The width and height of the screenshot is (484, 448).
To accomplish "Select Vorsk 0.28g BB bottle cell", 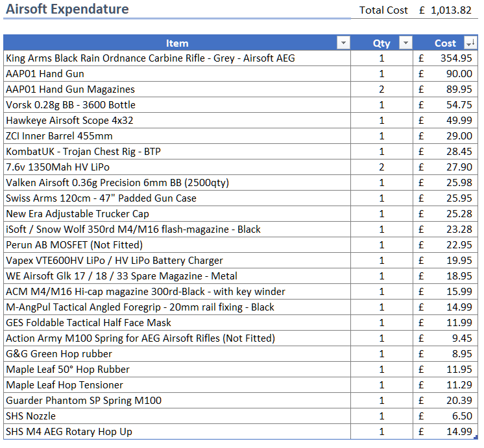I will pyautogui.click(x=177, y=105).
